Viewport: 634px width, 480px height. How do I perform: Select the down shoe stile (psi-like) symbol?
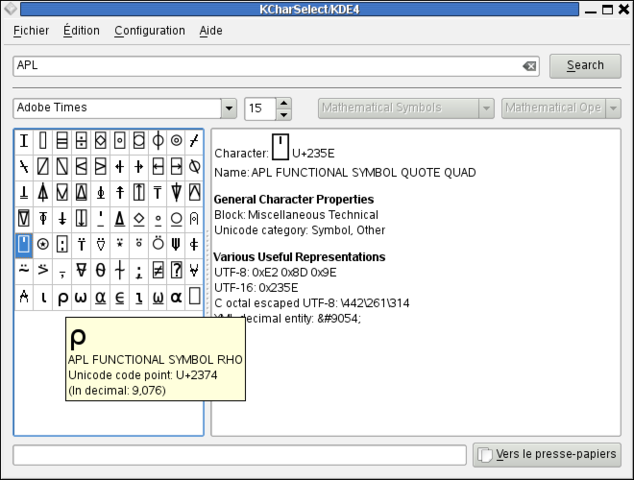click(176, 245)
